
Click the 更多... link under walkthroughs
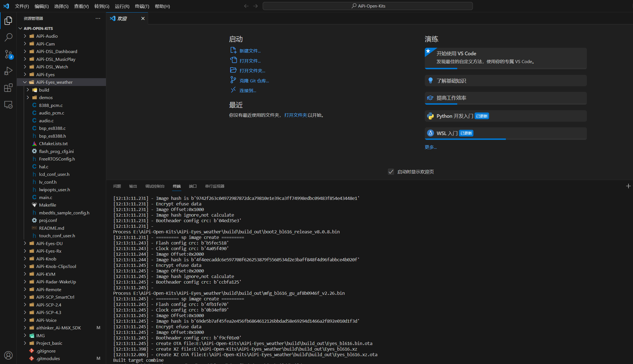[431, 147]
